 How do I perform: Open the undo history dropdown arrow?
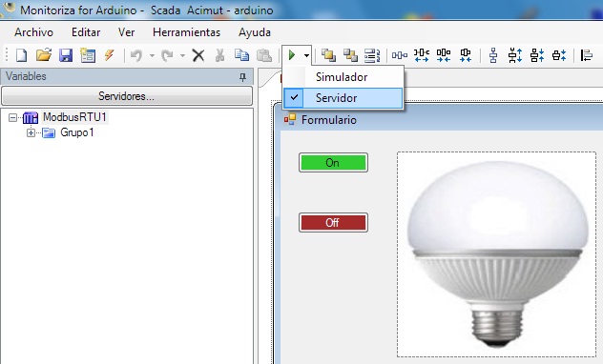point(152,55)
